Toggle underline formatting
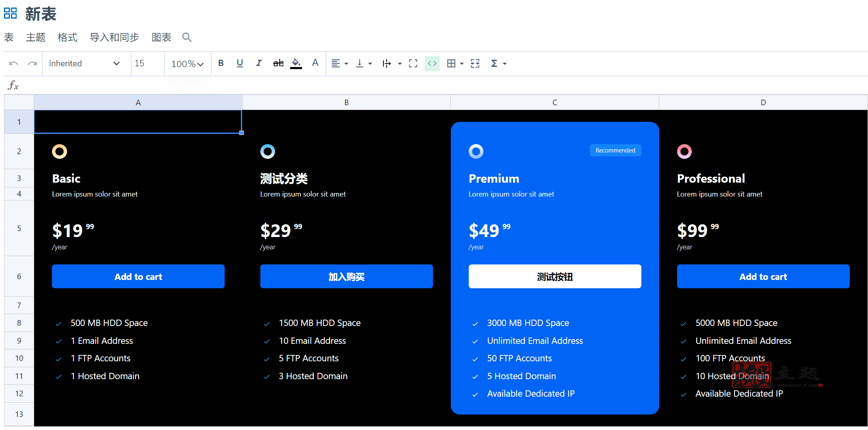The image size is (868, 430). point(240,63)
